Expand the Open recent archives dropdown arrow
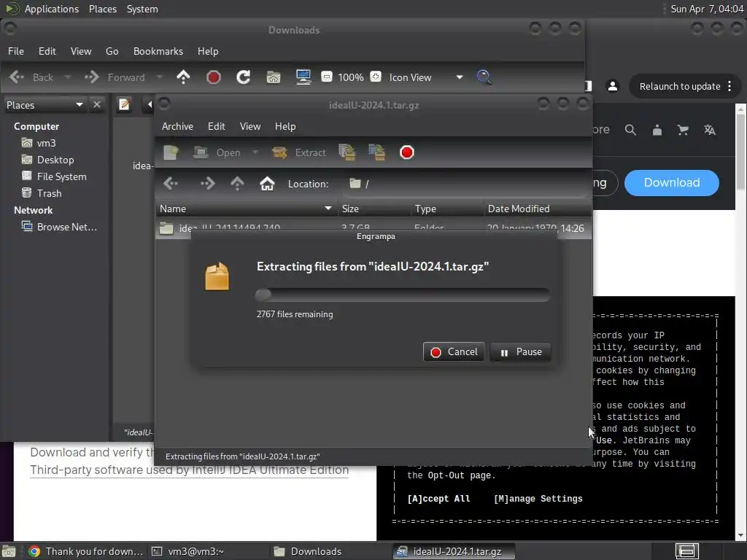The image size is (747, 560). [x=255, y=152]
